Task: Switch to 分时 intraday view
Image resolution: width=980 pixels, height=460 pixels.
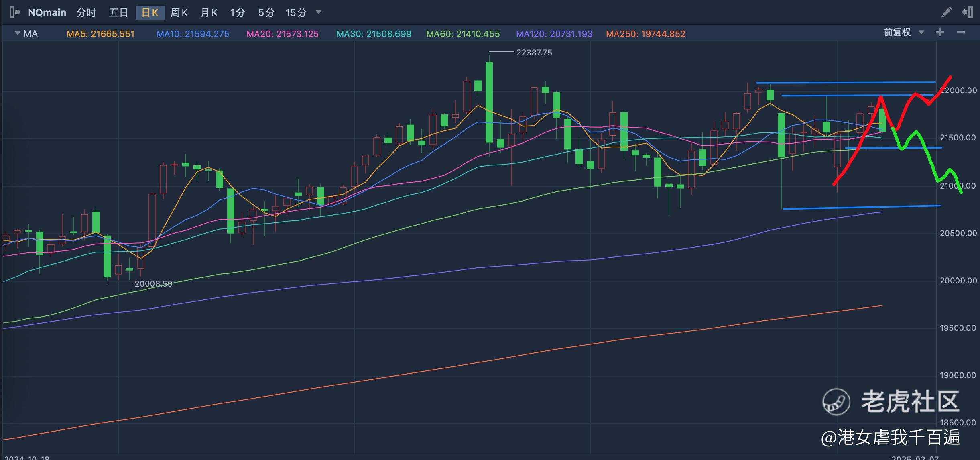Action: 87,13
